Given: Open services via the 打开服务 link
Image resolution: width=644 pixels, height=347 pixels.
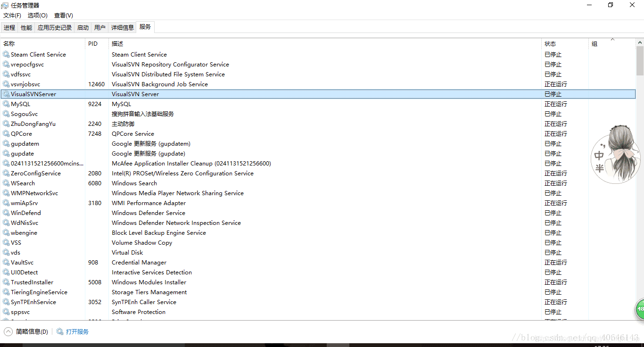Looking at the screenshot, I should 77,331.
